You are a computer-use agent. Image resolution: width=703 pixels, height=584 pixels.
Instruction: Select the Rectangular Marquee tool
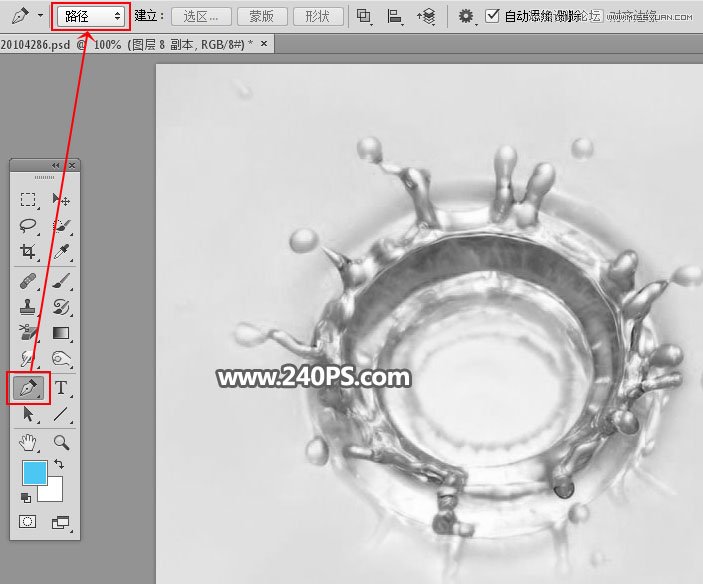[28, 199]
